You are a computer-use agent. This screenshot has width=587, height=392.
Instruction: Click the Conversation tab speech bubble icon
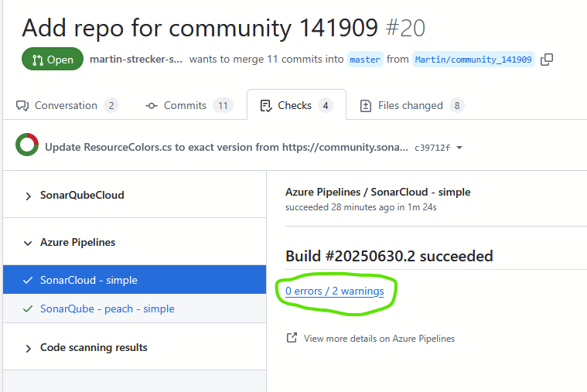coord(22,105)
